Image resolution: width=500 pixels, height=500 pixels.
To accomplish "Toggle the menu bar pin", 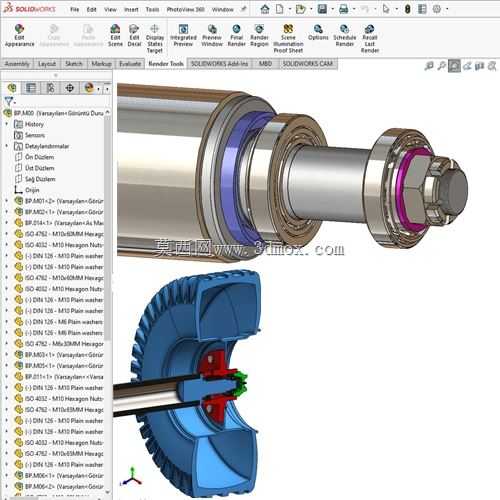I will (244, 9).
